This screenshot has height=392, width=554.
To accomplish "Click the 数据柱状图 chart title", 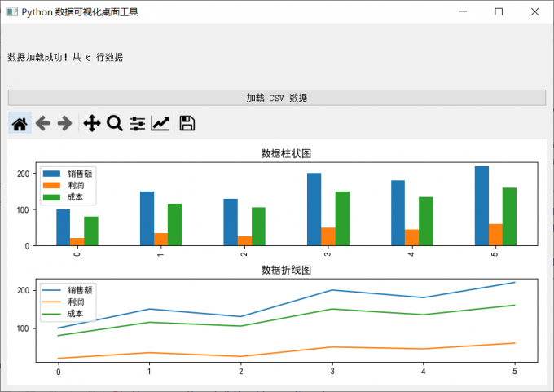I will click(x=286, y=153).
